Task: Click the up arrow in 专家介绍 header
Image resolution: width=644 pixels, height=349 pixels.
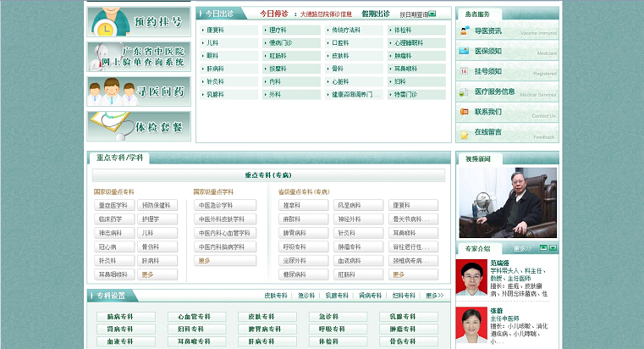Action: [x=542, y=248]
